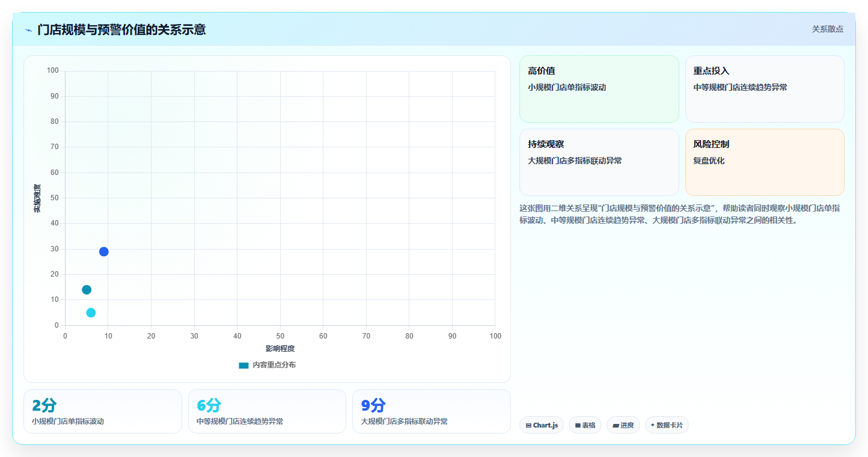Select the cyan scatter point near 5
Viewport: 868px width, 457px height.
[91, 313]
